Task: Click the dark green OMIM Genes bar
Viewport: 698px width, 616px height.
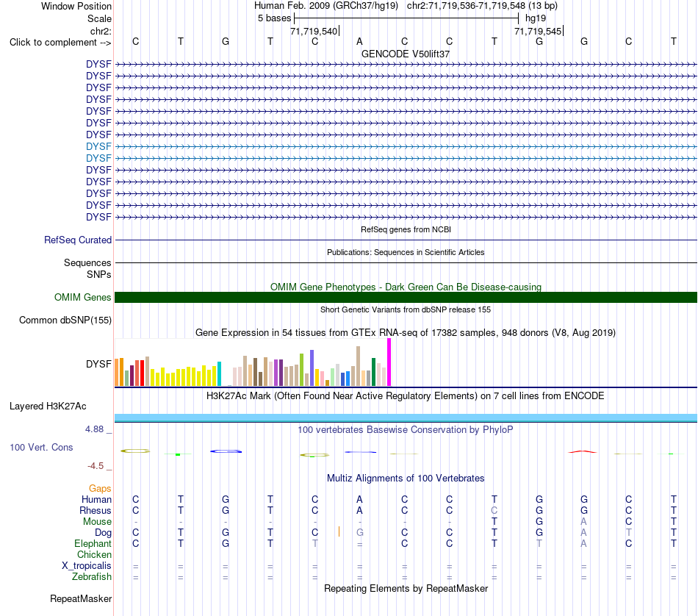Action: coord(406,297)
